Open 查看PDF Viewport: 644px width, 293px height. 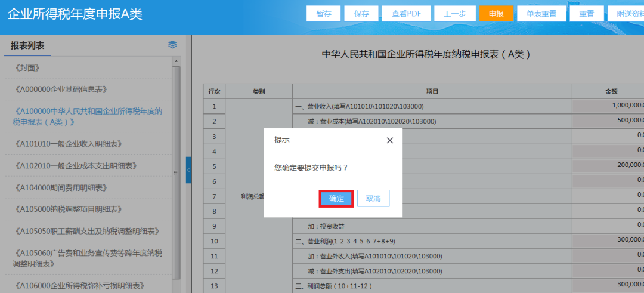point(406,14)
